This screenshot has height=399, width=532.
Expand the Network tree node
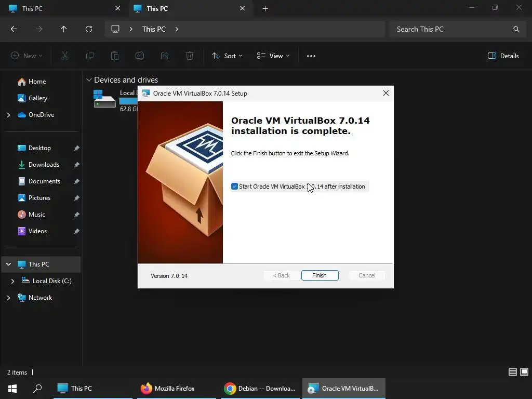pyautogui.click(x=8, y=298)
